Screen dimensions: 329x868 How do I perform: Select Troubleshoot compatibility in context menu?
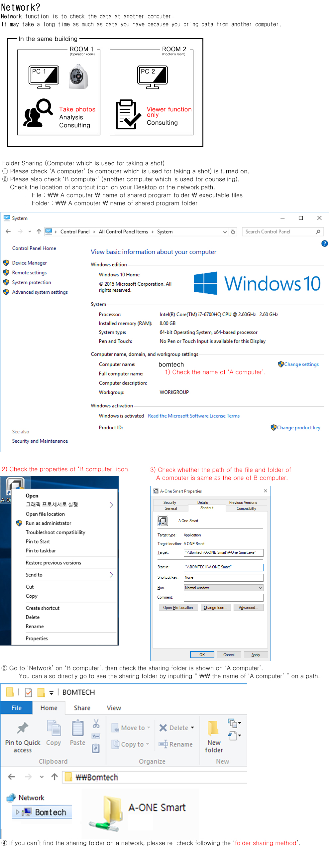55,532
